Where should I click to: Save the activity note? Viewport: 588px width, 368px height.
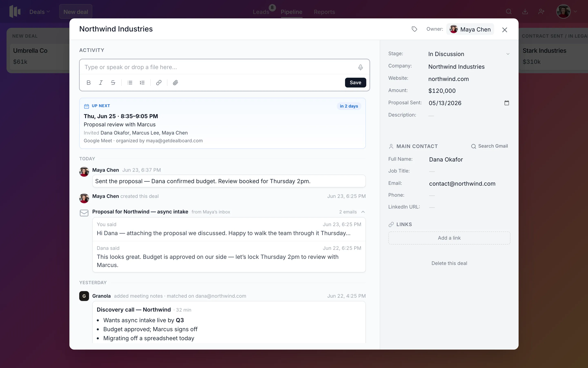pyautogui.click(x=355, y=83)
